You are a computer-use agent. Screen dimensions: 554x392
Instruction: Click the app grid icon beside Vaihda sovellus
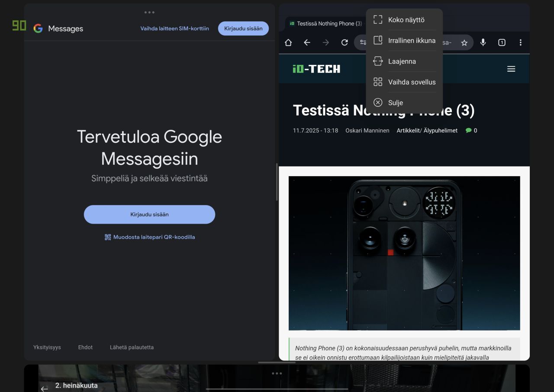pos(378,82)
